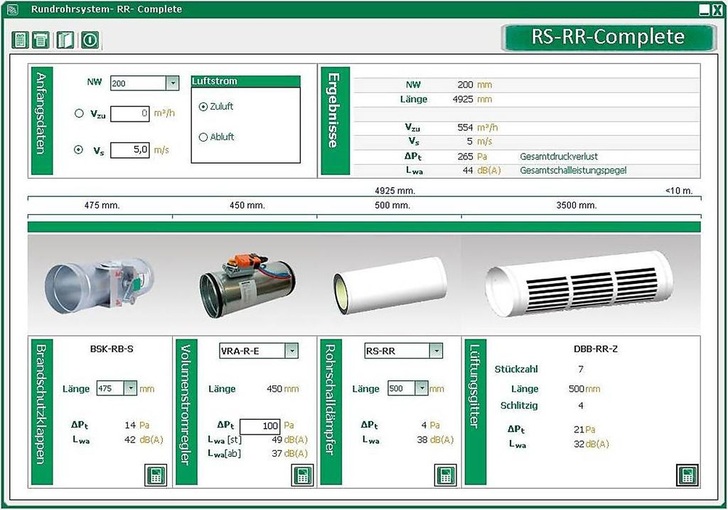
Task: Click the calculator icon in the top toolbar
Action: pyautogui.click(x=21, y=41)
